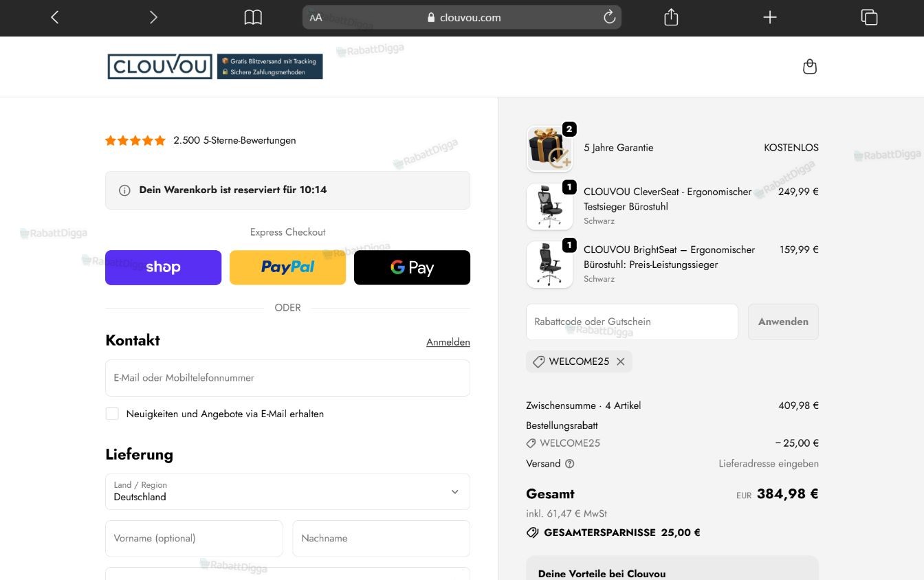
Task: Click the Anwenden button
Action: tap(783, 322)
